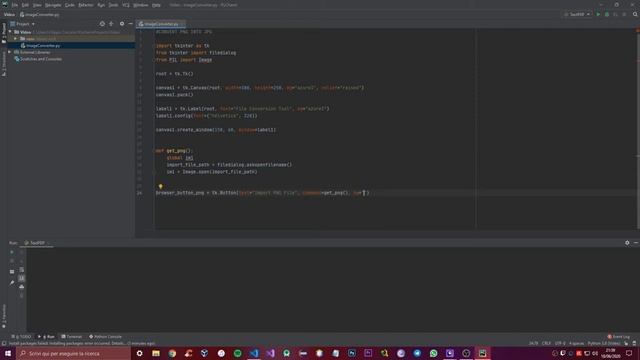The width and height of the screenshot is (640, 360).
Task: Open the Code menu
Action: (70, 5)
